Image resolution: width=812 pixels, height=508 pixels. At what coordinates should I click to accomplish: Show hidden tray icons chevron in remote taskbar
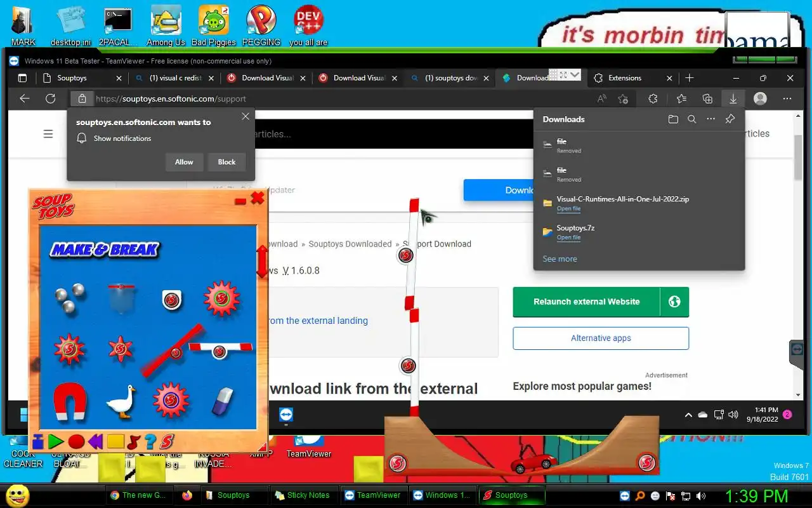pyautogui.click(x=688, y=415)
